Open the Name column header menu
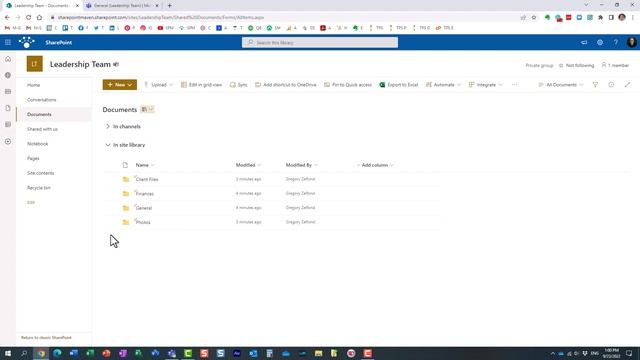Viewport: 640px width, 360px height. [145, 165]
